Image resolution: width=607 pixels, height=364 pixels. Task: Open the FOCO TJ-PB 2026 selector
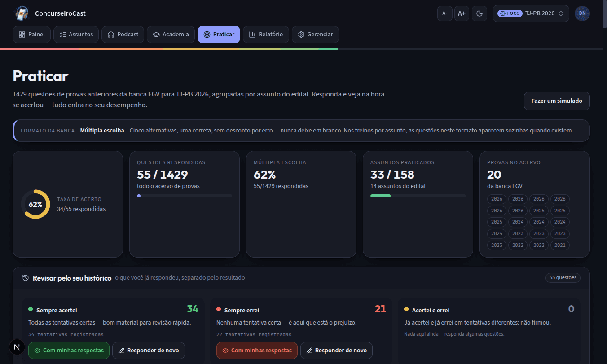pyautogui.click(x=531, y=13)
